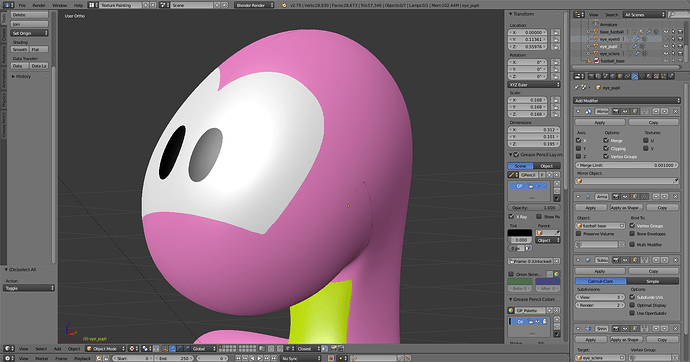Click the 3D view editor type icon

point(9,348)
